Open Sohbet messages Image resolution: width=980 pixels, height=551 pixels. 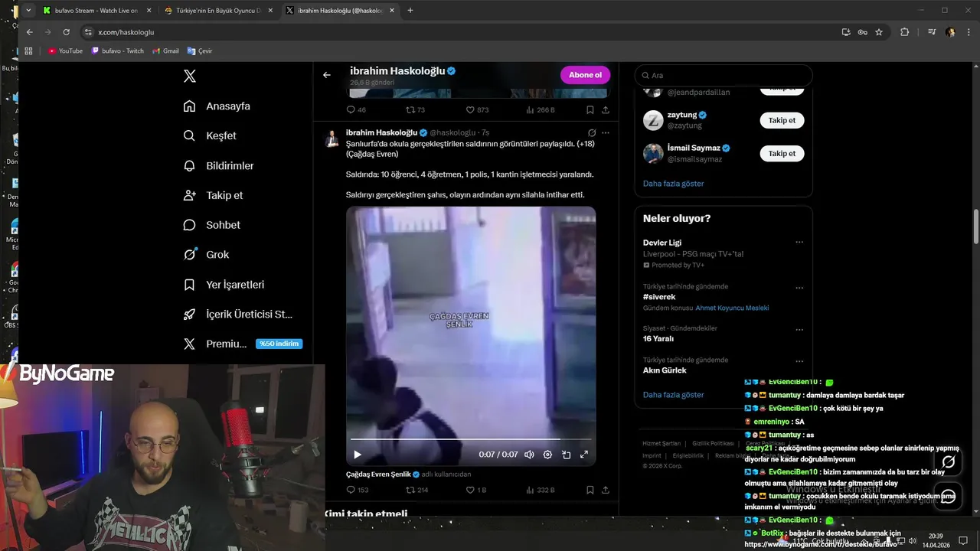[x=211, y=225]
